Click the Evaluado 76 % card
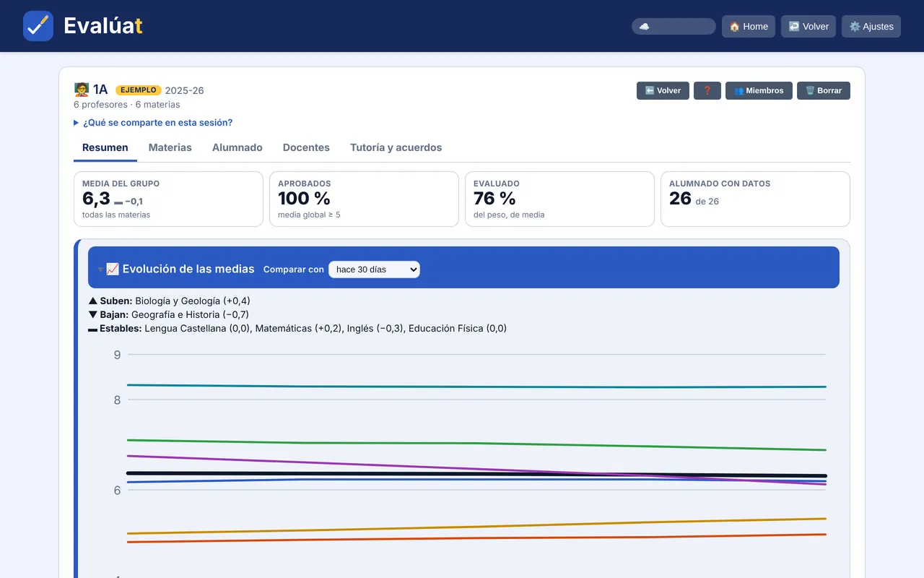The image size is (924, 578). coord(559,199)
